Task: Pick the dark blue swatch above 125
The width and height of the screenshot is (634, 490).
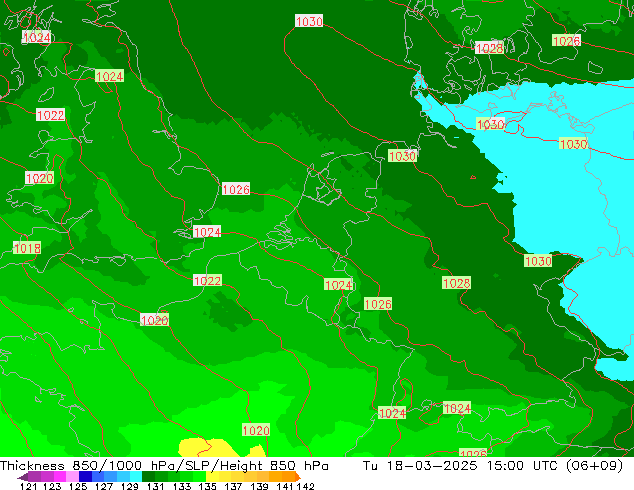Action: click(x=85, y=477)
